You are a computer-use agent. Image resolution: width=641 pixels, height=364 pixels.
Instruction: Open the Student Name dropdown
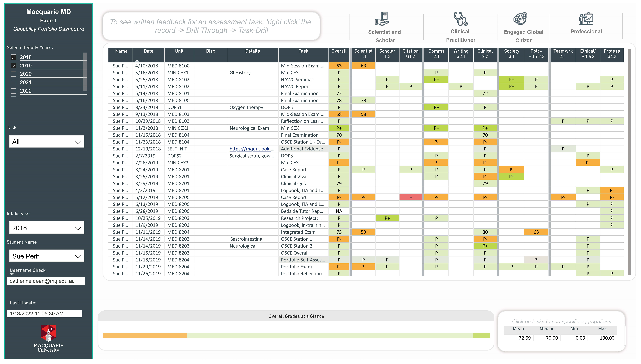47,256
